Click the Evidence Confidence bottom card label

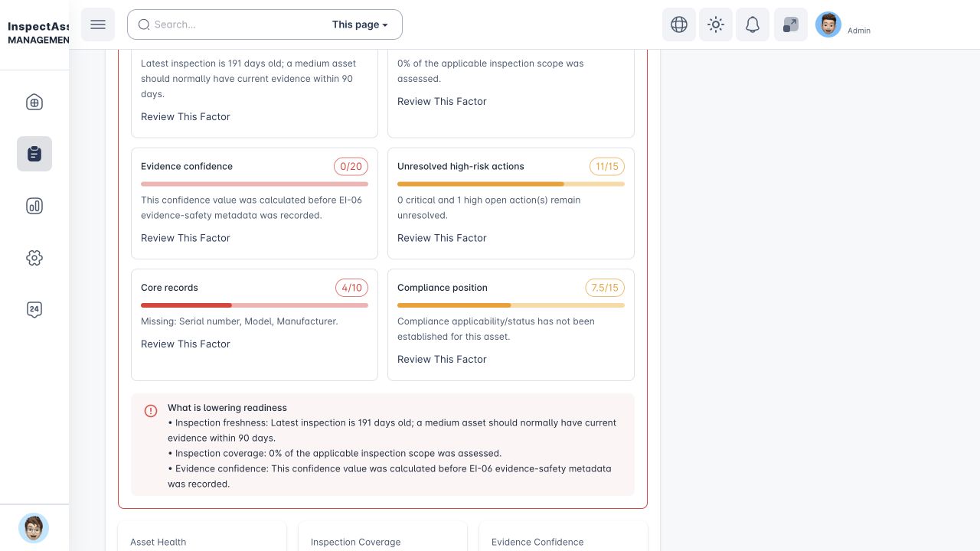[537, 542]
